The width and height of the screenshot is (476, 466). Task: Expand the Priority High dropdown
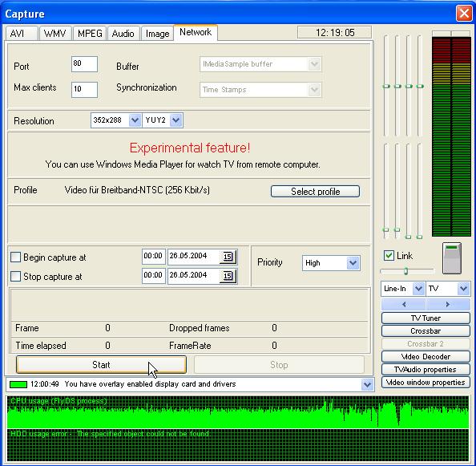[x=353, y=263]
